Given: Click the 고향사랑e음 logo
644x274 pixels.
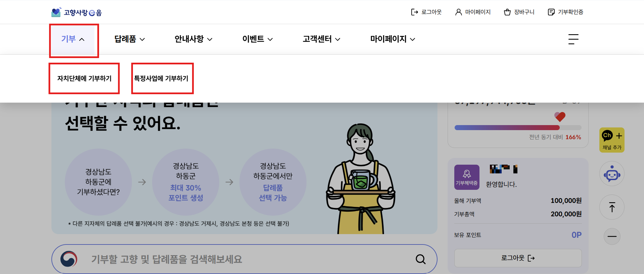Looking at the screenshot, I should click(x=76, y=12).
